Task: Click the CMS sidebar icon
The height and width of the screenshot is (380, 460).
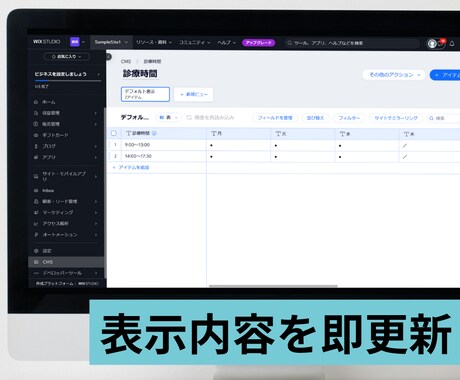Action: coord(36,262)
